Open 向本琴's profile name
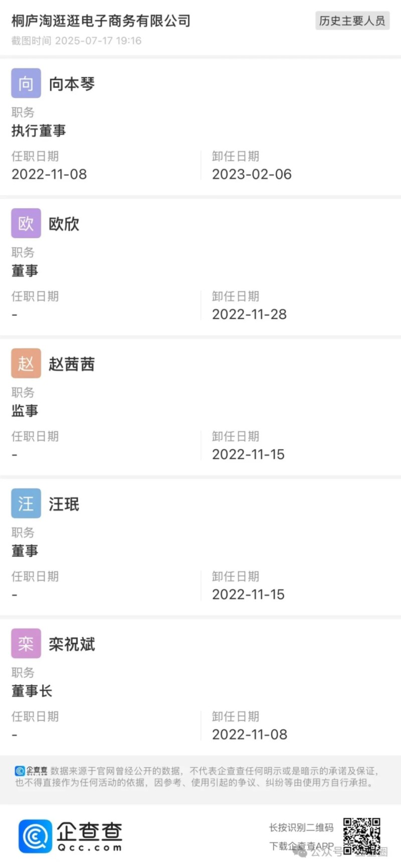This screenshot has height=868, width=401. pos(72,84)
